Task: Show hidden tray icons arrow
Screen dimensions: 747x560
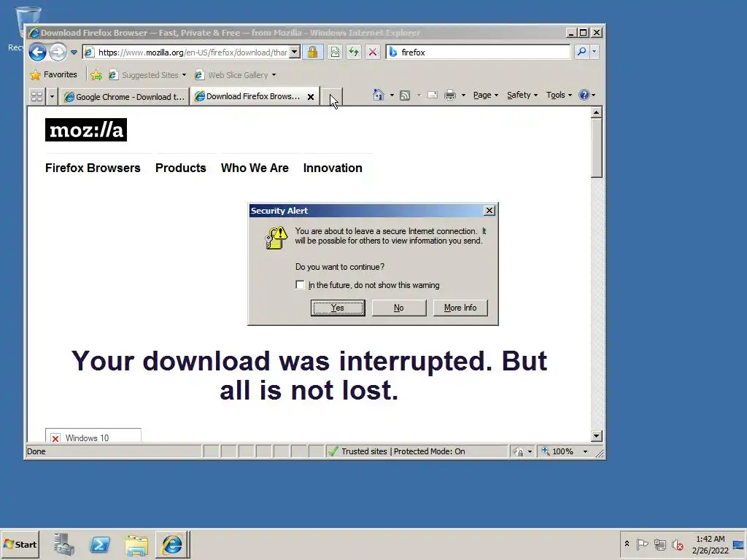Action: tap(627, 544)
